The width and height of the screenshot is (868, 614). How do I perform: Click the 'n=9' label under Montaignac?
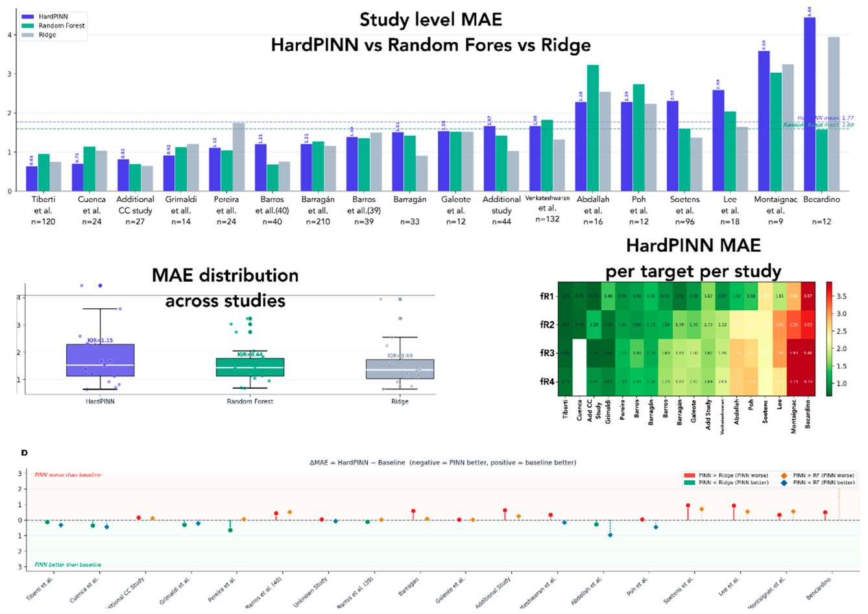pyautogui.click(x=776, y=221)
